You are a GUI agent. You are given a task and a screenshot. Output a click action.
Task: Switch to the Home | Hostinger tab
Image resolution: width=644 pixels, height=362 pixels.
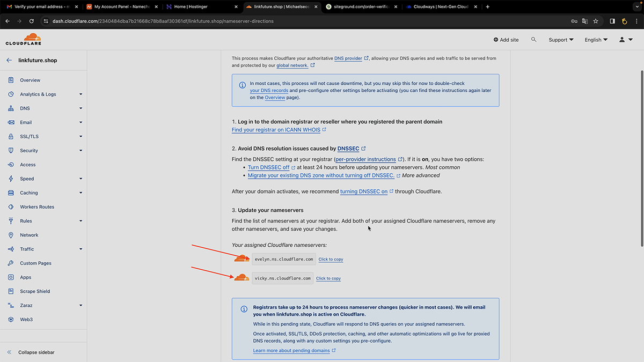202,7
